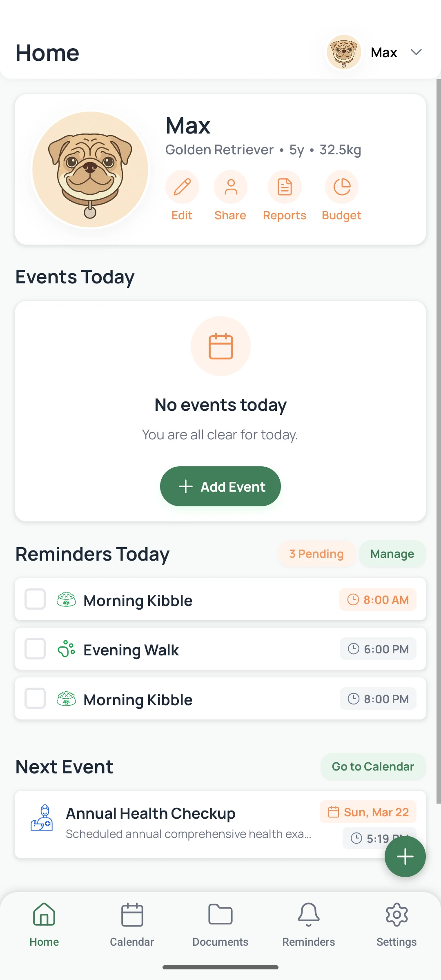Open the Budget pie chart icon
Image resolution: width=441 pixels, height=980 pixels.
click(x=342, y=187)
